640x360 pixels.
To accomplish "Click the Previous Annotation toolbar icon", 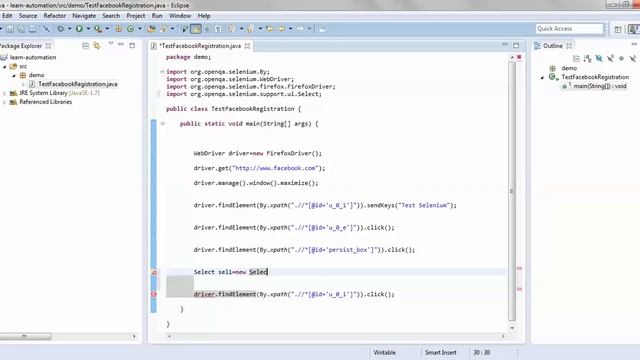I will coord(251,29).
